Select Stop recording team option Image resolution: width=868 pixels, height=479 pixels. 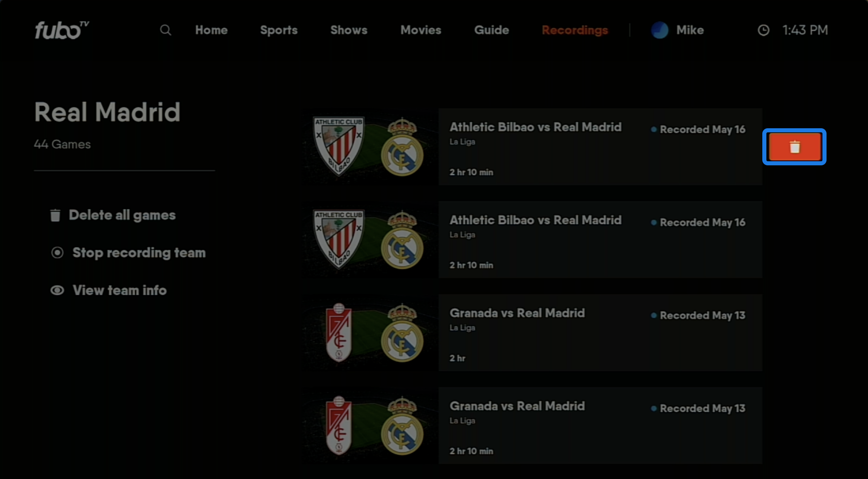coord(139,253)
